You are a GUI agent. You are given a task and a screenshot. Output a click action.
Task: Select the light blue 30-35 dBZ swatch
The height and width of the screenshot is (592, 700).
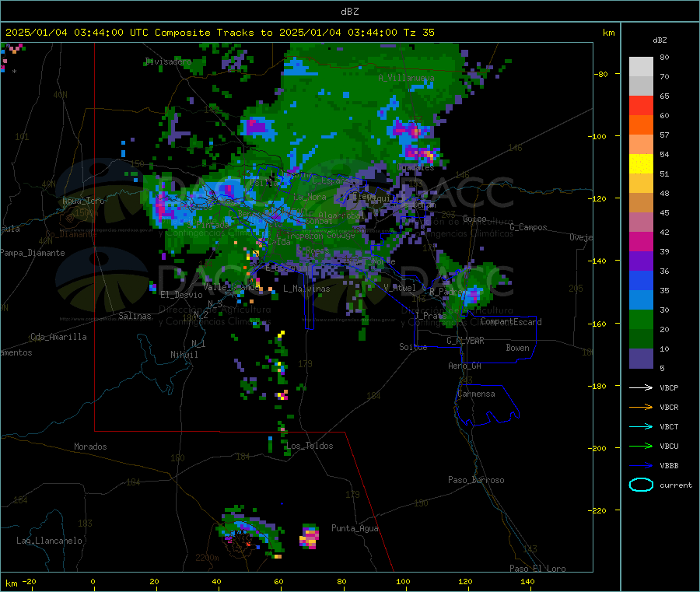pyautogui.click(x=641, y=300)
